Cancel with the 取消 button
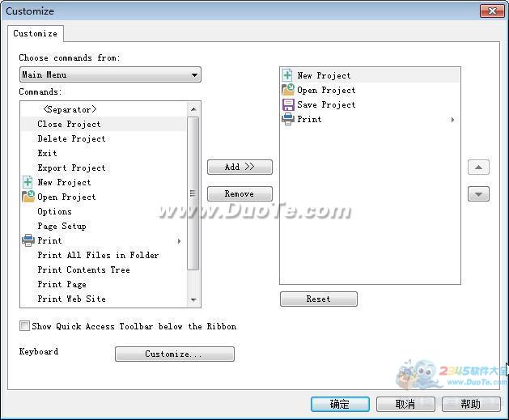 pos(405,404)
